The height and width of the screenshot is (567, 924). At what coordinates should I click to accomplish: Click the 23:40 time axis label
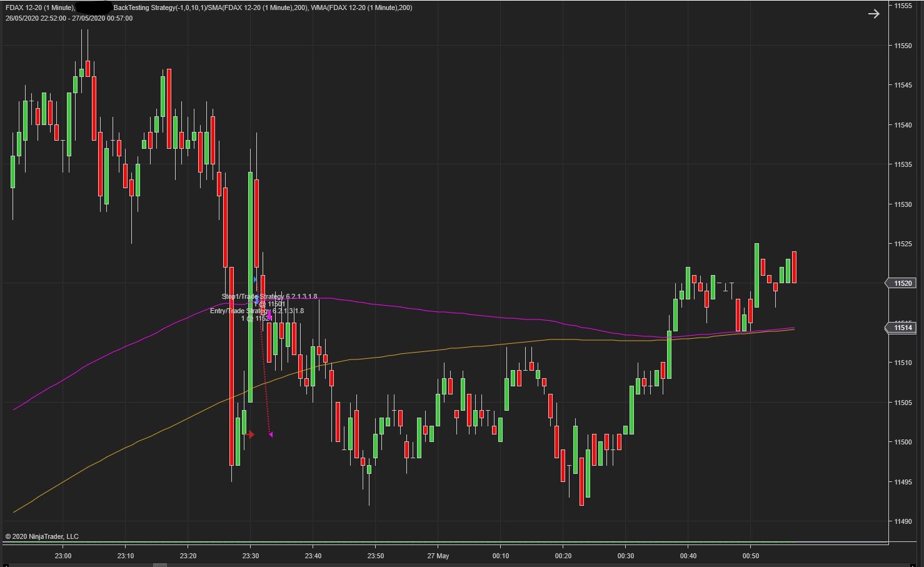313,556
